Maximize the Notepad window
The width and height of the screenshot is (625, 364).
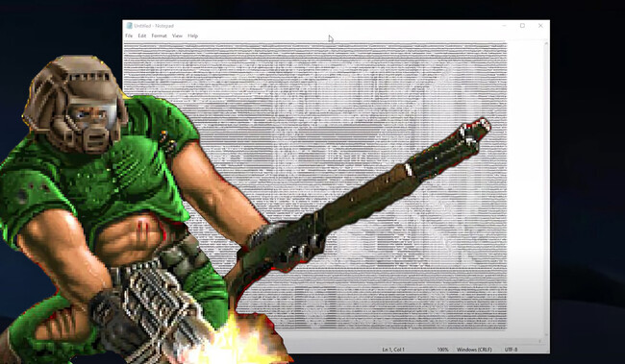[522, 26]
